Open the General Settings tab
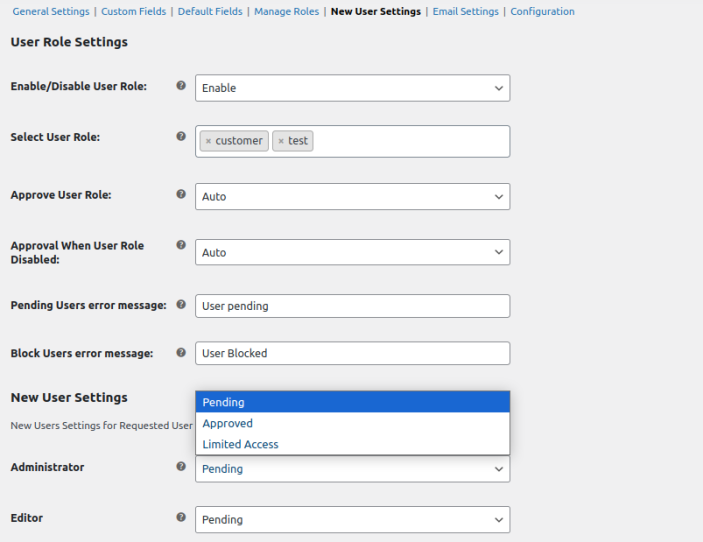This screenshot has height=542, width=703. pyautogui.click(x=51, y=12)
